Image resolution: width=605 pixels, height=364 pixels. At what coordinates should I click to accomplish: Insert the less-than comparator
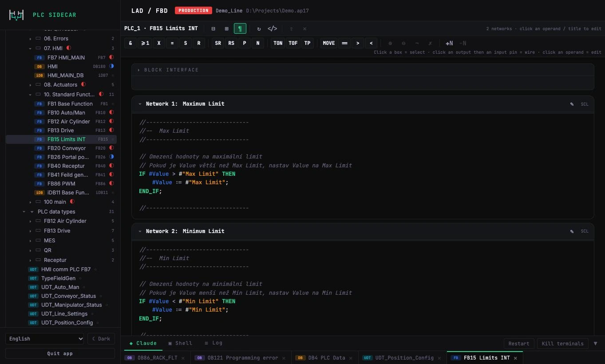(371, 43)
